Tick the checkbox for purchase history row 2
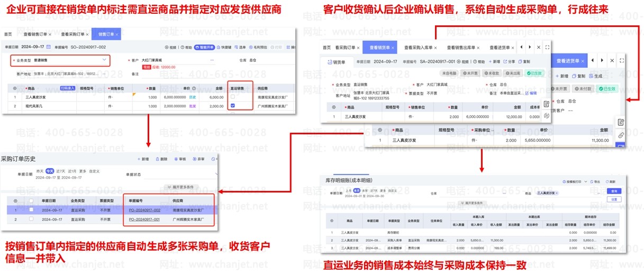 [x=31, y=219]
